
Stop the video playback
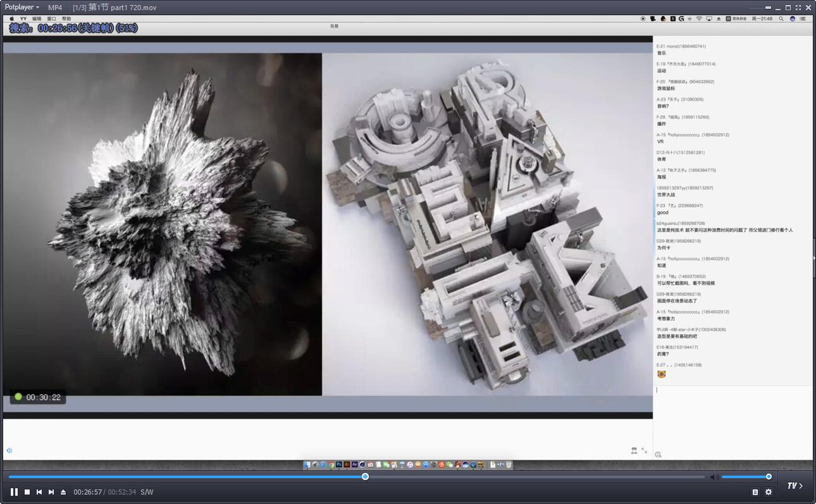(x=27, y=492)
